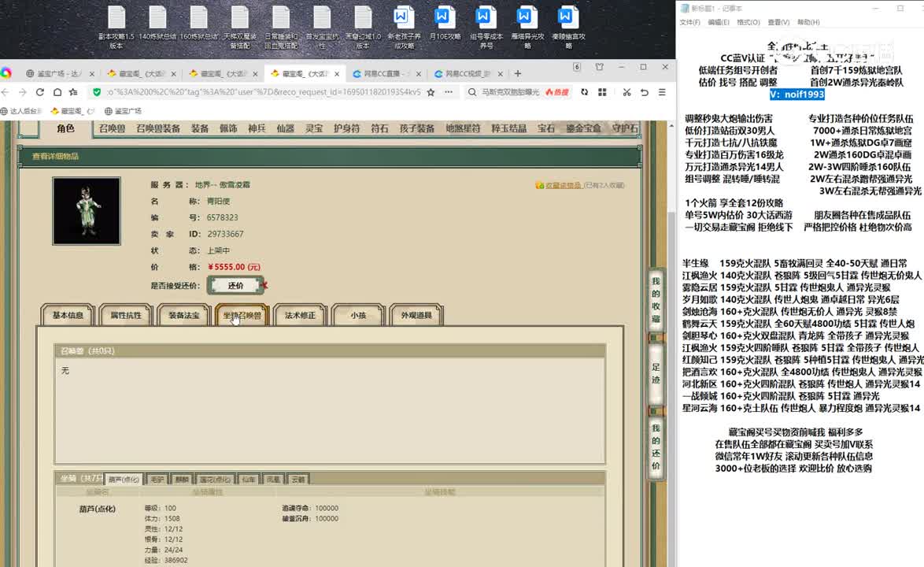Open desktop document 月10E攻略

pyautogui.click(x=445, y=24)
